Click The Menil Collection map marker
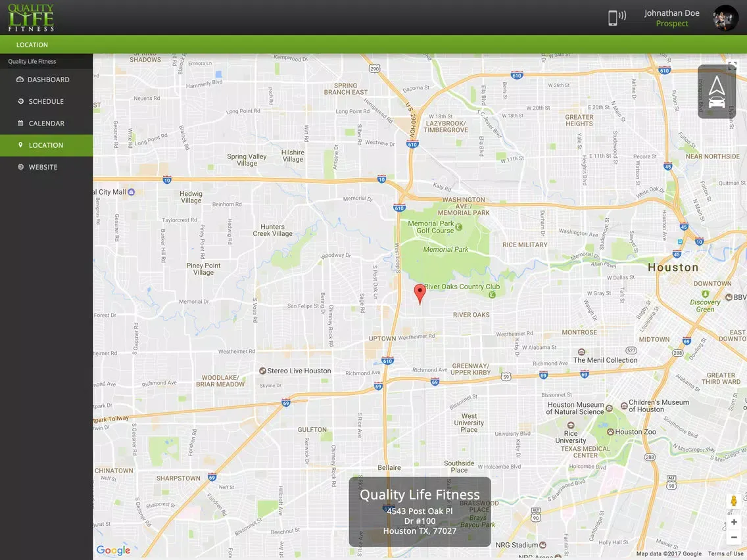The image size is (747, 560). 581,352
